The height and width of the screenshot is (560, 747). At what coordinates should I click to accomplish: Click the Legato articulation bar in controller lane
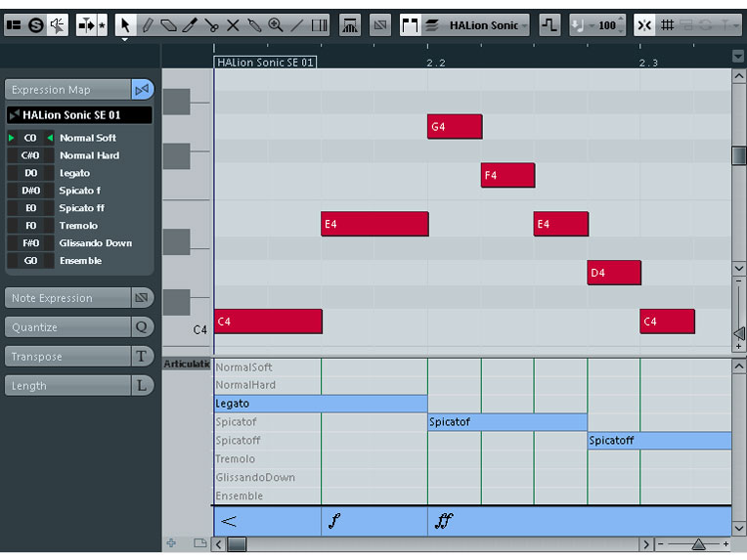coord(321,404)
